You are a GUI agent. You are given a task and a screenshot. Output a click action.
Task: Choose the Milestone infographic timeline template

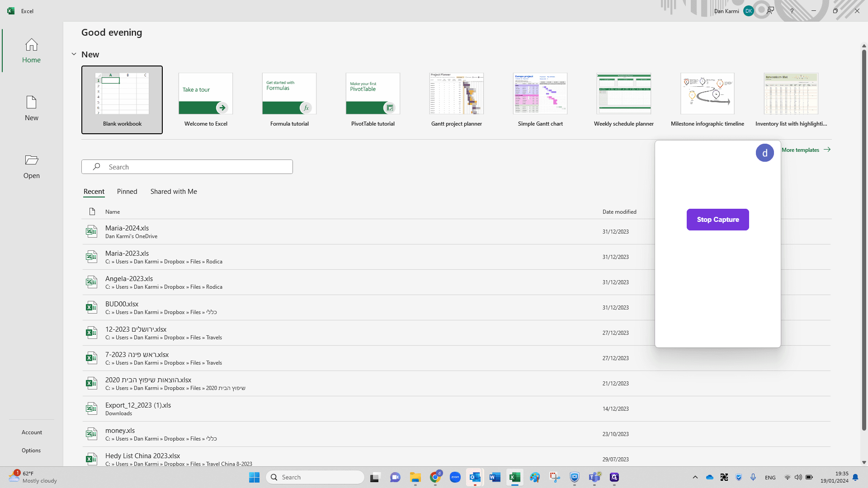(x=708, y=100)
